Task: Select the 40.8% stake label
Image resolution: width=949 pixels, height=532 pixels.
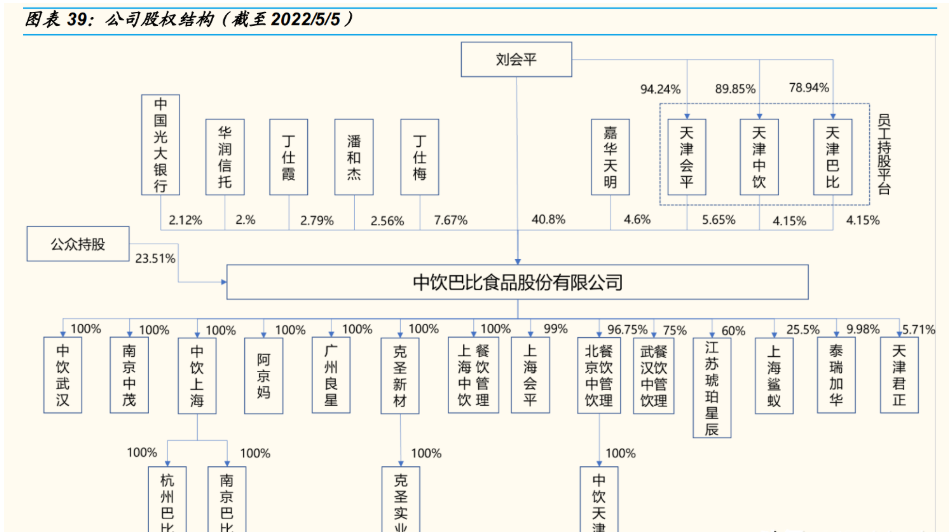Action: (x=548, y=219)
